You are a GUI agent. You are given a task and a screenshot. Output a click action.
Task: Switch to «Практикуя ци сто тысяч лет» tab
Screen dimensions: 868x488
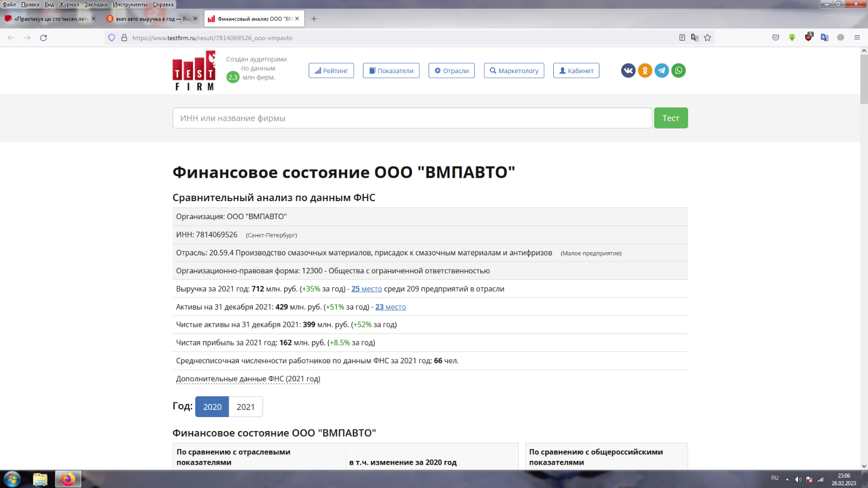50,19
